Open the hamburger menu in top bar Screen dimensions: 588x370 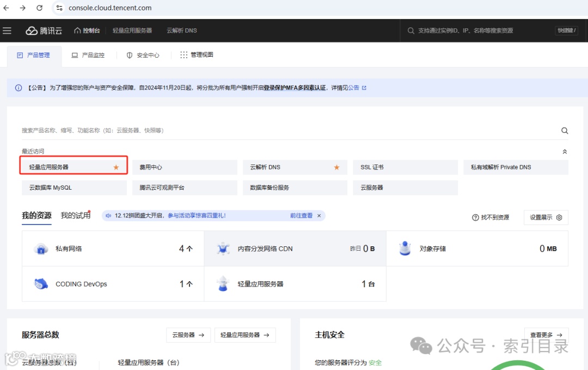click(x=7, y=31)
